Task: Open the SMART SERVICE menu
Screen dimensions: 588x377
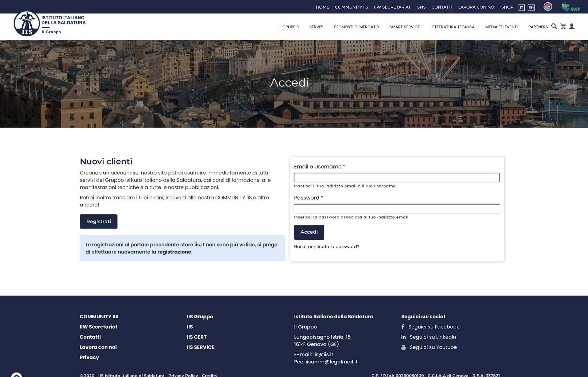Action: [x=404, y=27]
